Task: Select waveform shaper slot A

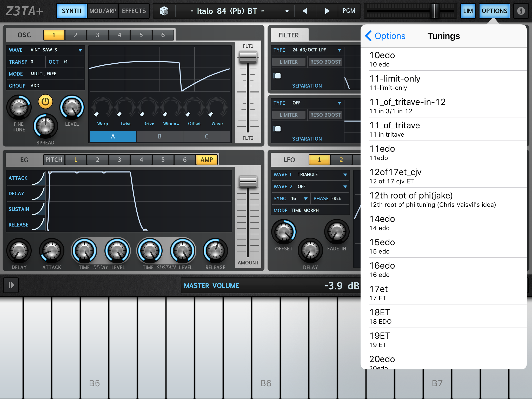Action: [113, 136]
